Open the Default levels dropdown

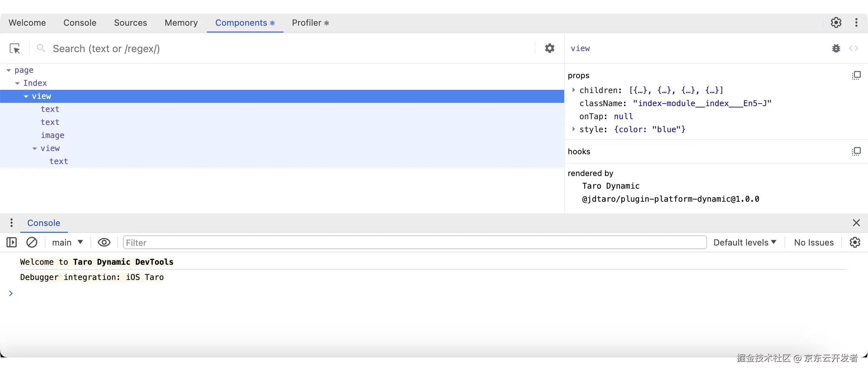click(744, 242)
